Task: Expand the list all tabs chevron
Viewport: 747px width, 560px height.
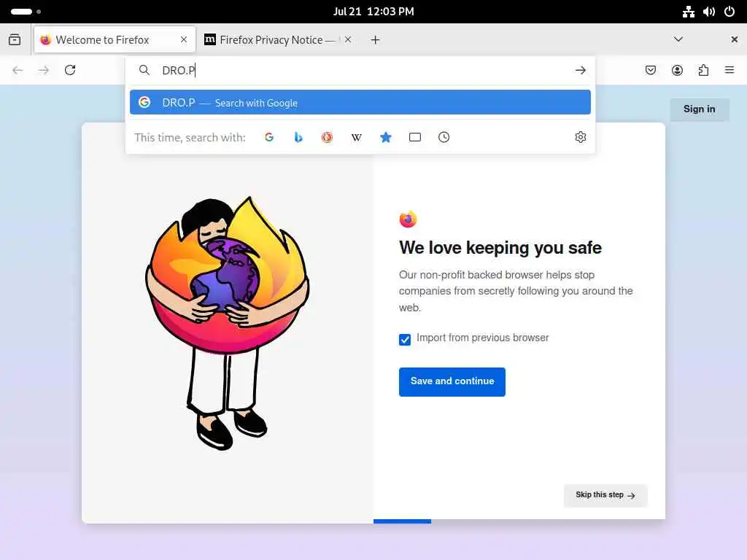Action: pyautogui.click(x=678, y=39)
